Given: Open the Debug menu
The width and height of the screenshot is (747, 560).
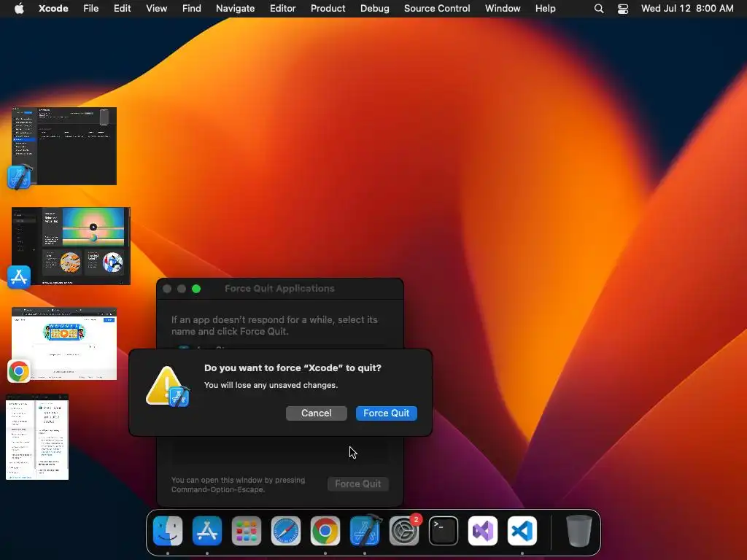Looking at the screenshot, I should coord(375,9).
